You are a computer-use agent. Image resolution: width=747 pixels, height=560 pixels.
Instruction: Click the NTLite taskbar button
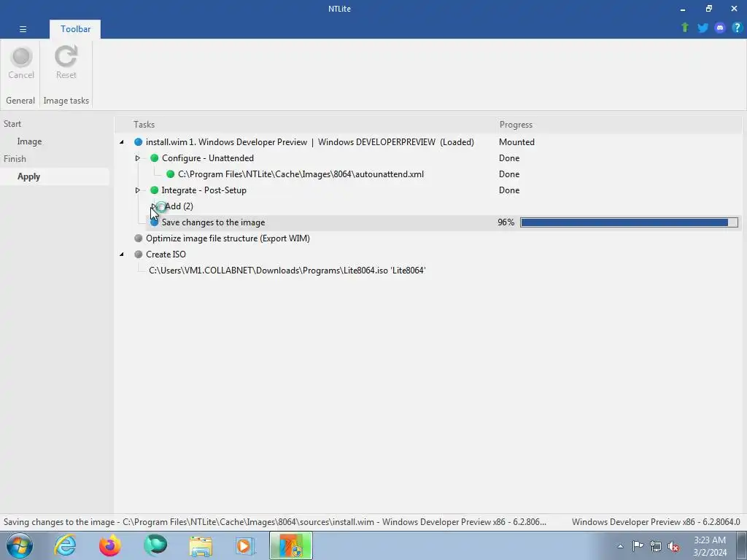pyautogui.click(x=290, y=545)
